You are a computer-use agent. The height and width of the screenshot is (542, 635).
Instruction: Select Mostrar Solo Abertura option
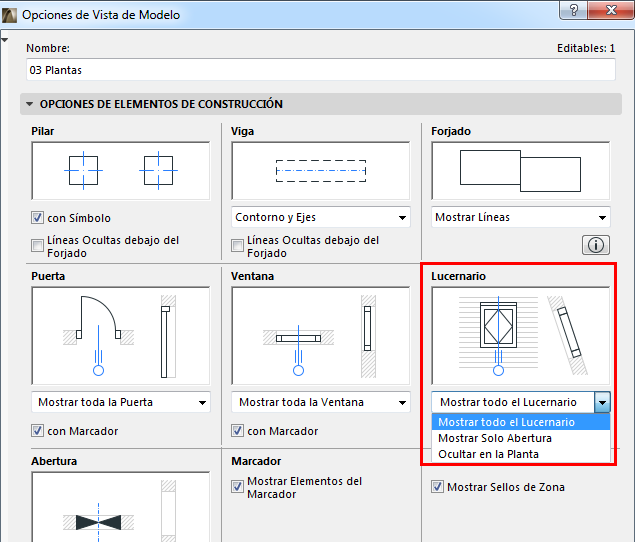click(x=521, y=438)
